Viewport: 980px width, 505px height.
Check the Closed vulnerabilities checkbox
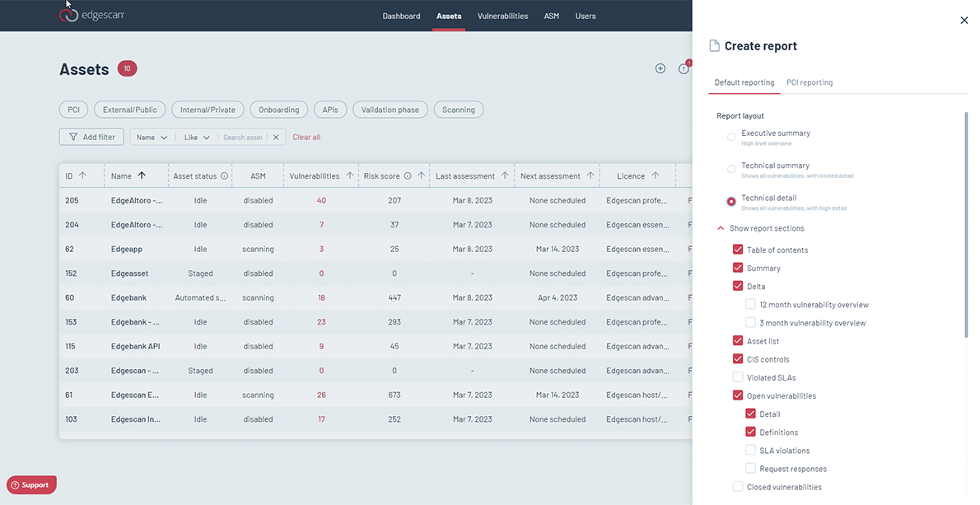[738, 486]
